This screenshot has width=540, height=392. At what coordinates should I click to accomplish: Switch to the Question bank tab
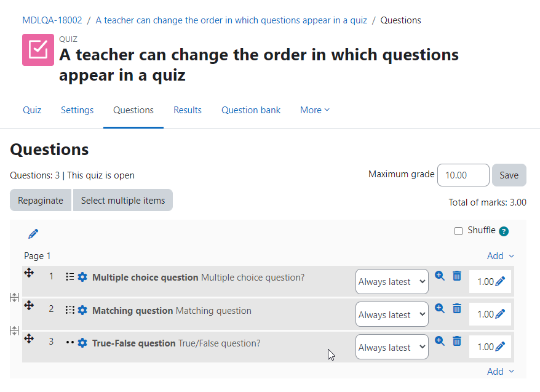click(x=251, y=110)
